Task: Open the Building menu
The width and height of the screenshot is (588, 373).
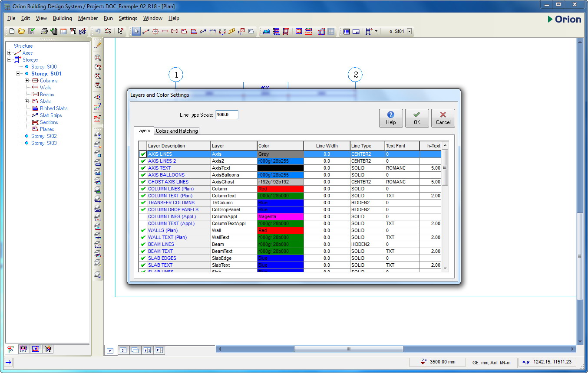Action: click(x=63, y=18)
